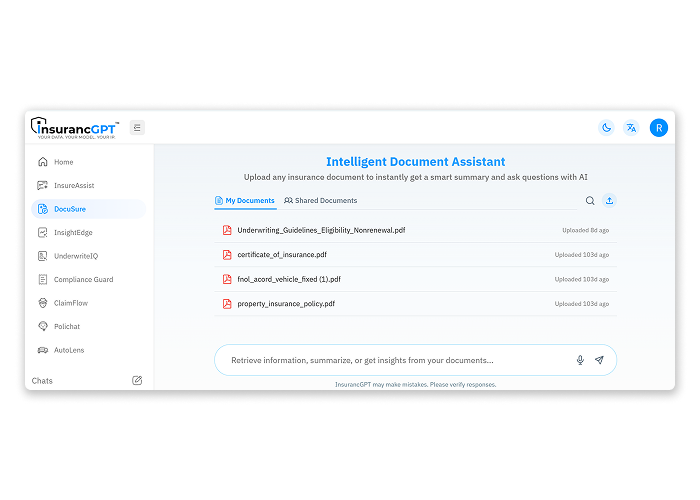Click the DocuSure document icon

coord(43,209)
